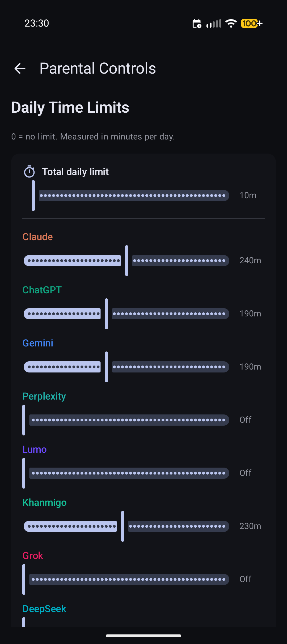
Task: Click the cellular signal icon
Action: pyautogui.click(x=214, y=23)
